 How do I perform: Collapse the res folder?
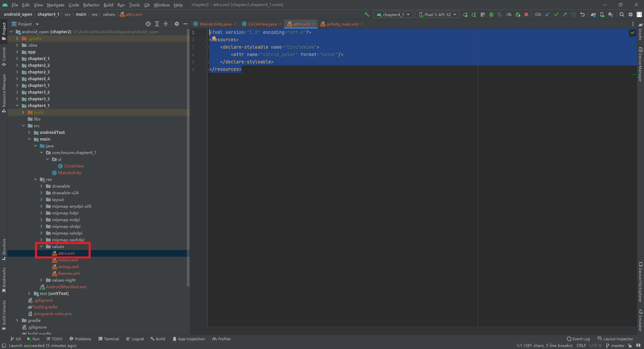[35, 180]
